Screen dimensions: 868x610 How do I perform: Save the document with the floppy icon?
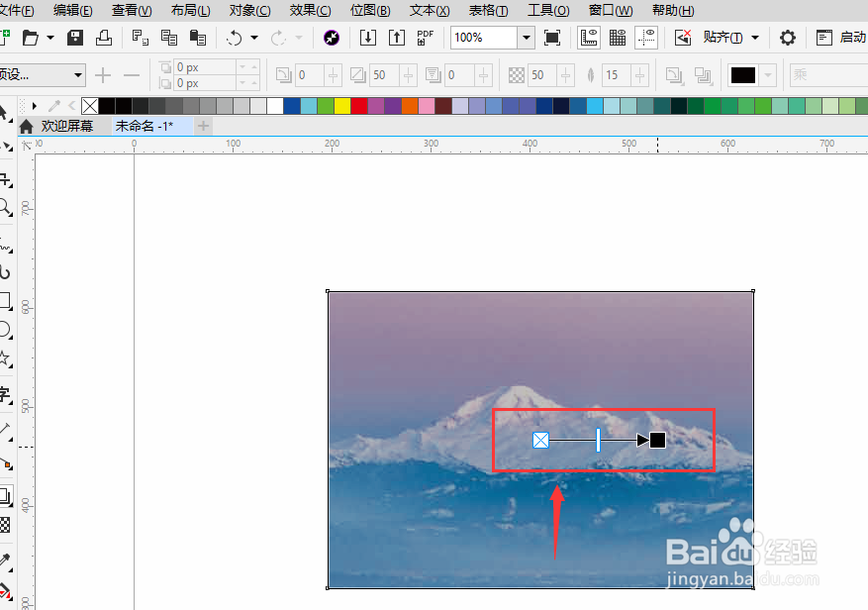pyautogui.click(x=75, y=38)
